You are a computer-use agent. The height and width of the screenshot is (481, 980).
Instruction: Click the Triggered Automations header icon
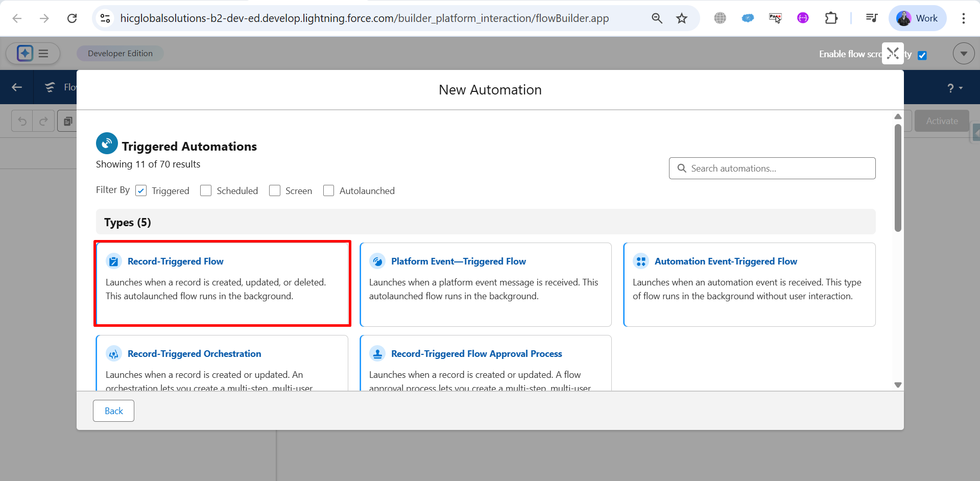pos(107,144)
